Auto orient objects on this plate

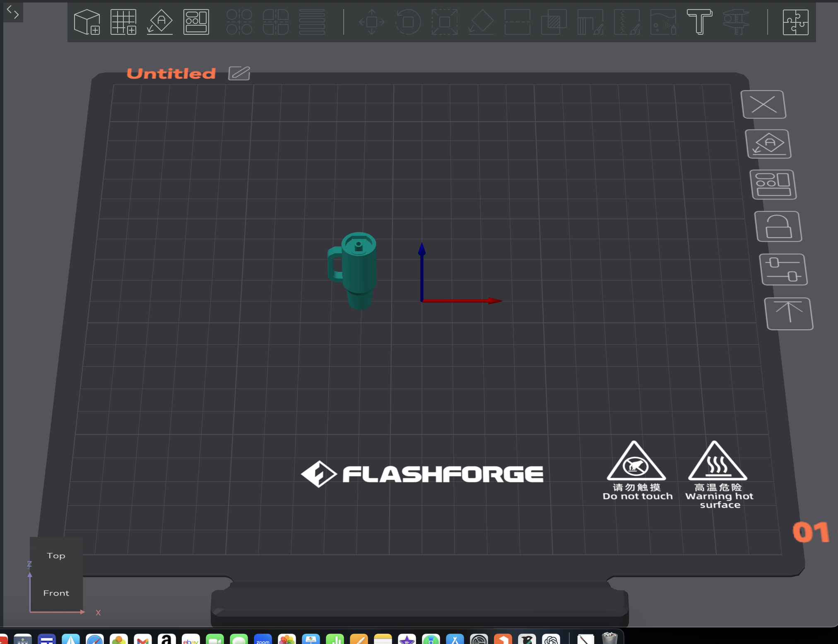point(768,144)
